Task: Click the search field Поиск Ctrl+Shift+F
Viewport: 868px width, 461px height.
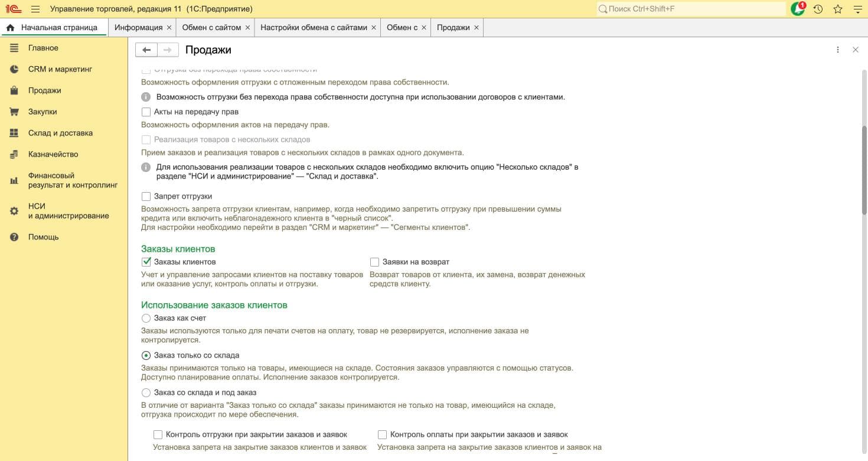Action: coord(691,9)
